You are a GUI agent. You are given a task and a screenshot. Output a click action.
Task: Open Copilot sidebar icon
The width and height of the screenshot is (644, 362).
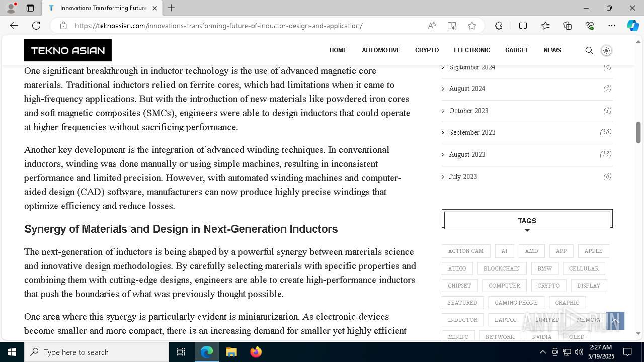click(x=632, y=26)
